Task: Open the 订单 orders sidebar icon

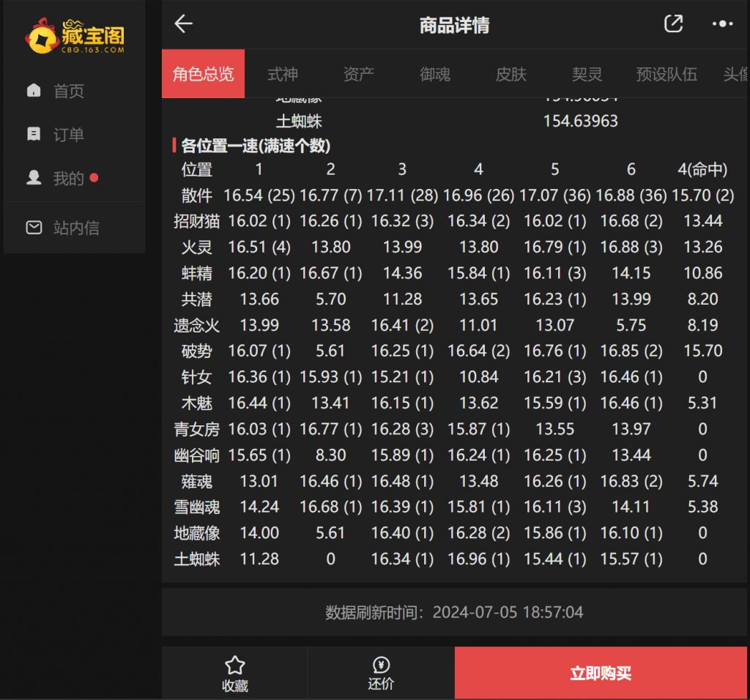Action: [34, 133]
